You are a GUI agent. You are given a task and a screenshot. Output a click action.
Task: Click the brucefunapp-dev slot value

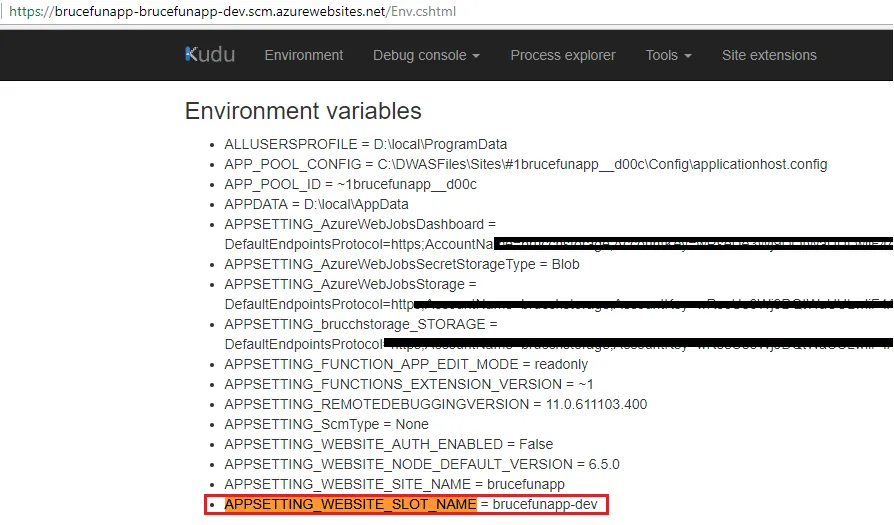pyautogui.click(x=545, y=504)
